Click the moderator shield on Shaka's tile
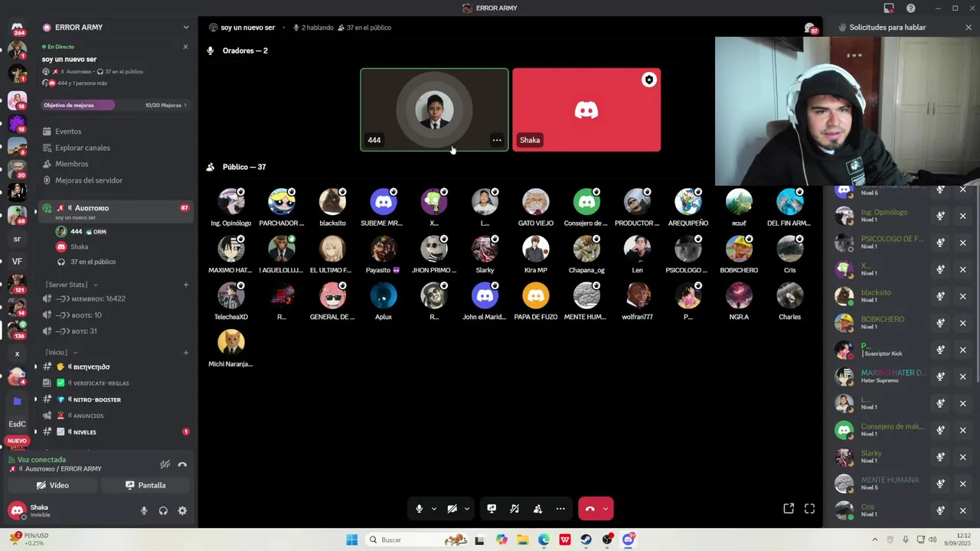Viewport: 980px width, 551px height. tap(649, 80)
